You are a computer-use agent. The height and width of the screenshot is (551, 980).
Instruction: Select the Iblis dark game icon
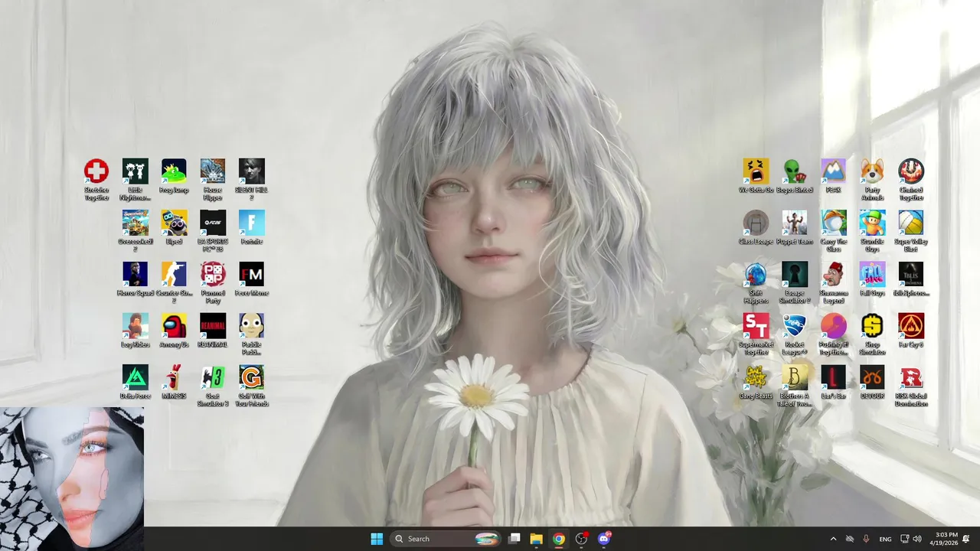coord(911,274)
